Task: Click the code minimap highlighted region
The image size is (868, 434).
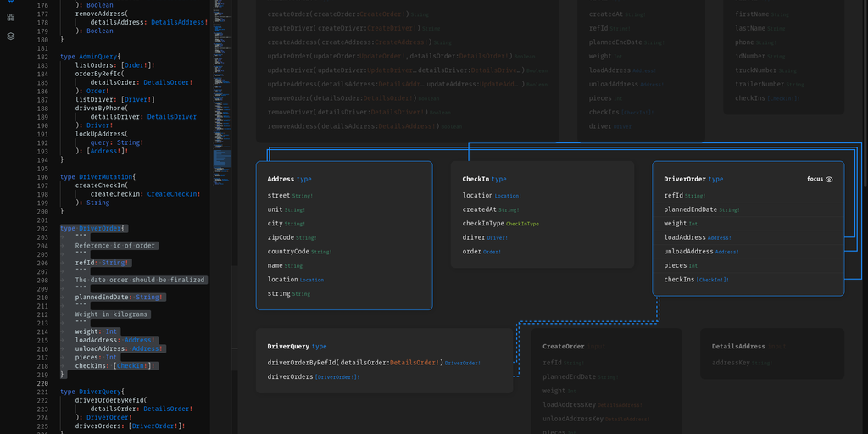Action: (x=222, y=158)
